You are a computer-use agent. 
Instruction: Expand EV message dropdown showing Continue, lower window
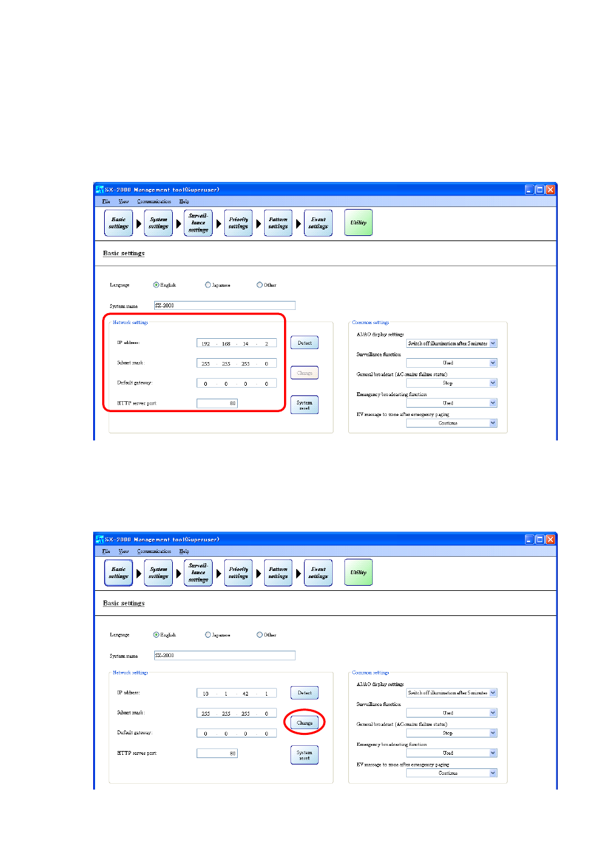[493, 773]
